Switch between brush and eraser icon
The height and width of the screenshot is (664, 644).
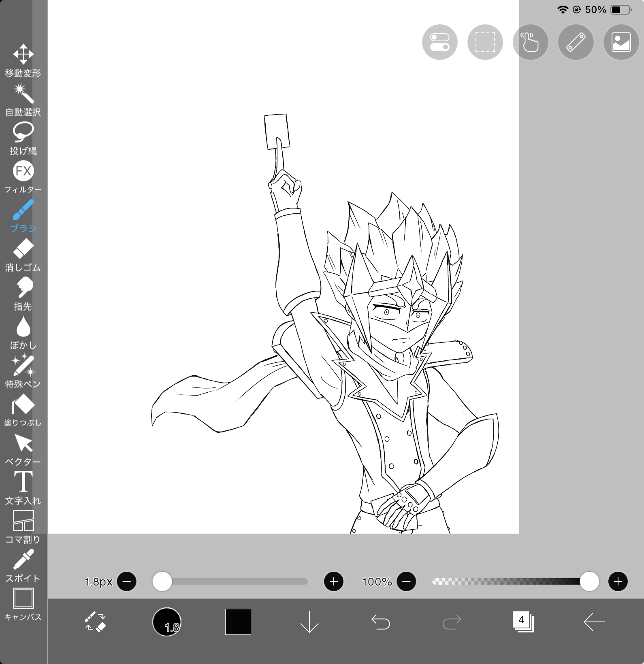point(96,621)
